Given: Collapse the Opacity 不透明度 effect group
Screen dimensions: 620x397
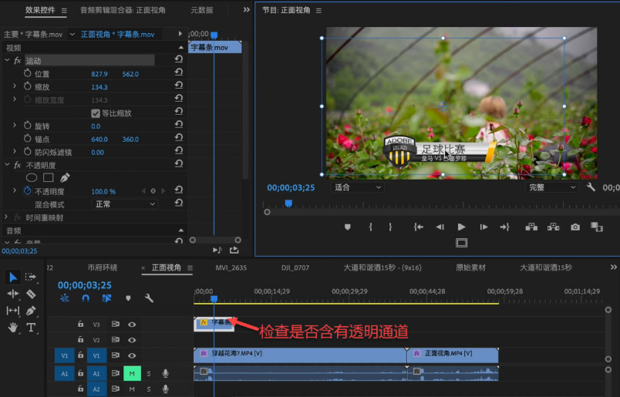Looking at the screenshot, I should pos(7,164).
